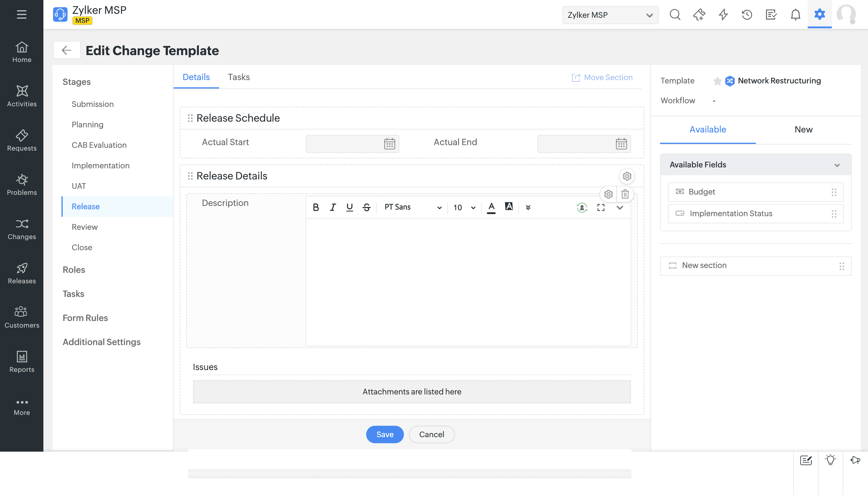Open recent history clock icon
Image resolution: width=868 pixels, height=495 pixels.
[x=747, y=15]
